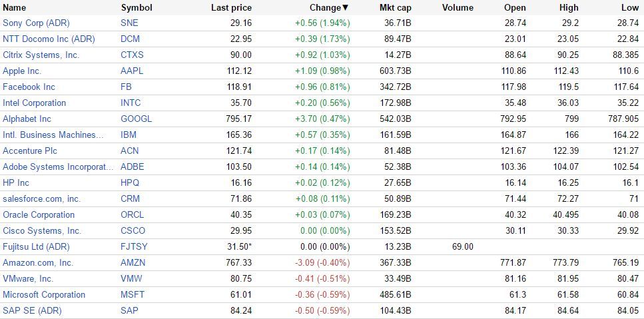Click the Open column header
The image size is (644, 319).
pos(515,8)
